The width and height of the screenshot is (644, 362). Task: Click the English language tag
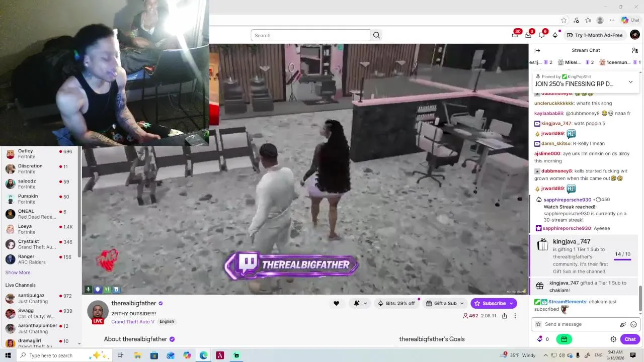pos(167,321)
